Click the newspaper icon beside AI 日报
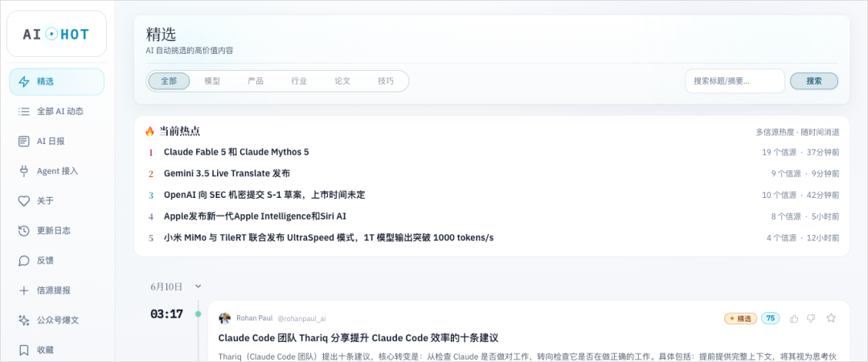The height and width of the screenshot is (362, 868). [x=24, y=142]
